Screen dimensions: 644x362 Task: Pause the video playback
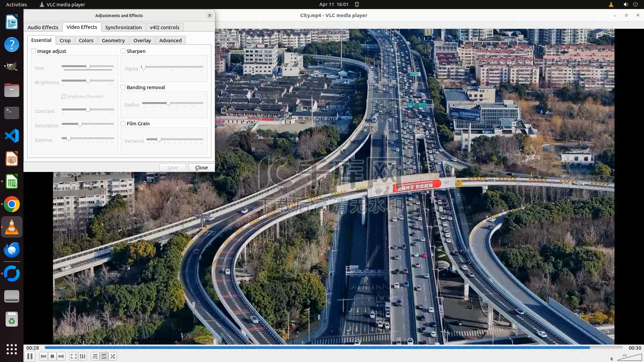point(30,356)
